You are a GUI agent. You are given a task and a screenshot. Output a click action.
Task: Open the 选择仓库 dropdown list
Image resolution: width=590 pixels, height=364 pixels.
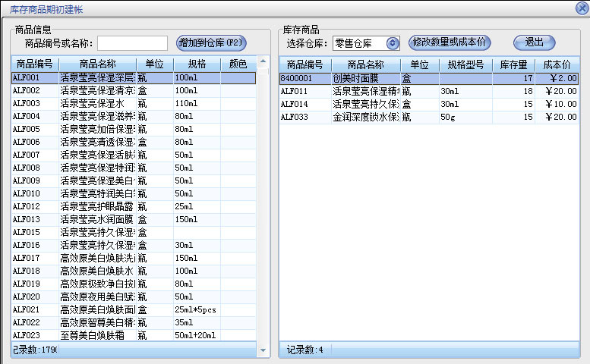[392, 43]
